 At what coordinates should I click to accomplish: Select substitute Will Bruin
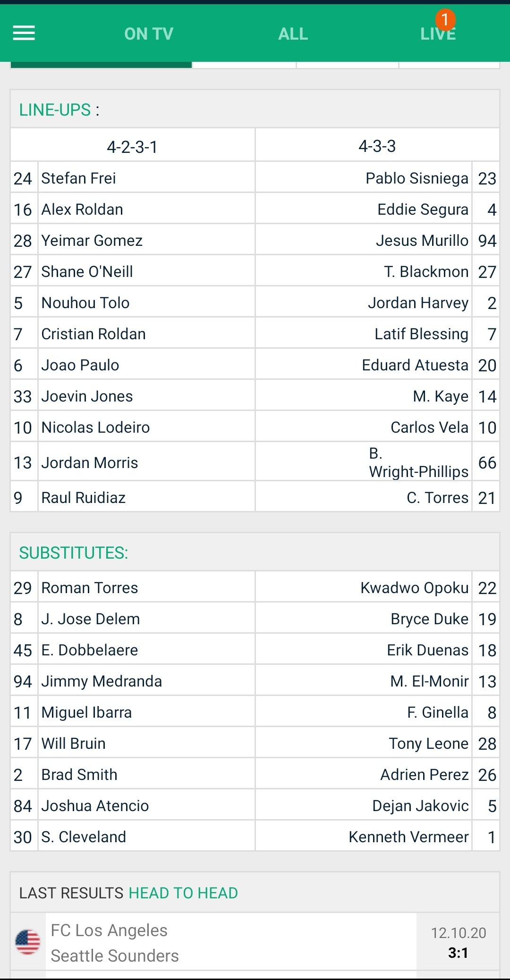pos(74,743)
